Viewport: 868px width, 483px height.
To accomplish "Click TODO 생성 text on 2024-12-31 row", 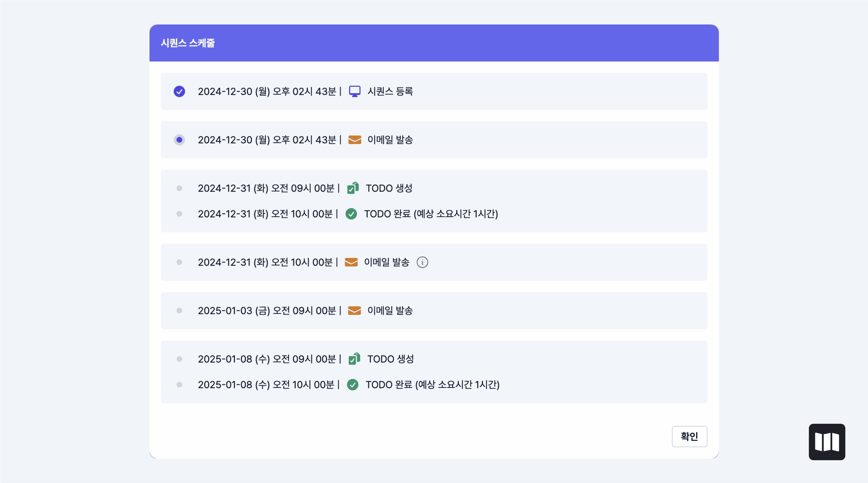I will [x=389, y=188].
